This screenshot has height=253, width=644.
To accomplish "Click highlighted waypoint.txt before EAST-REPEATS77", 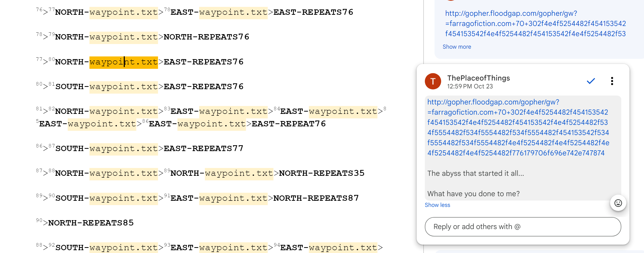I will [123, 149].
